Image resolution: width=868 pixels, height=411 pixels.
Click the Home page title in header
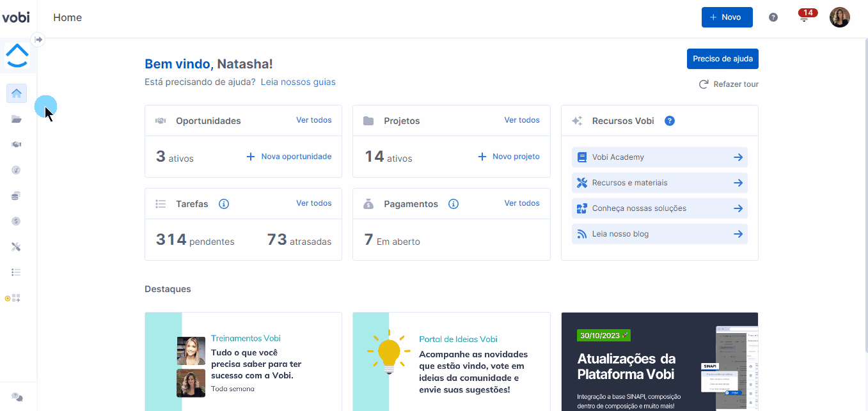point(68,17)
